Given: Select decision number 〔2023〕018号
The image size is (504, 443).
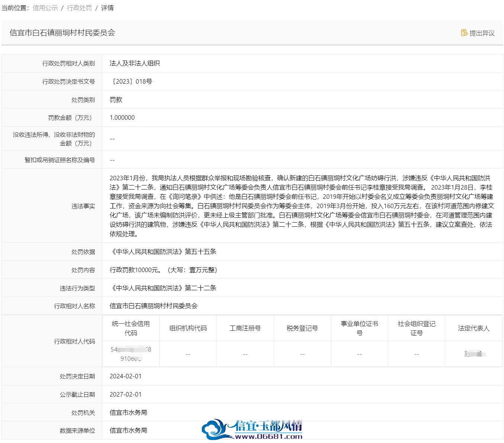Looking at the screenshot, I should click(131, 81).
